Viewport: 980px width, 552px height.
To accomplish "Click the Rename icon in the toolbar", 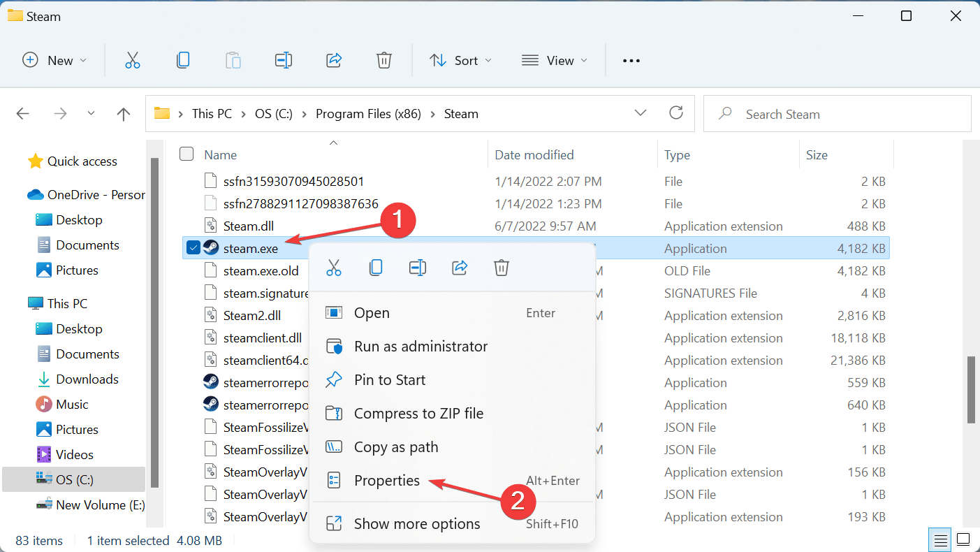I will click(x=284, y=60).
